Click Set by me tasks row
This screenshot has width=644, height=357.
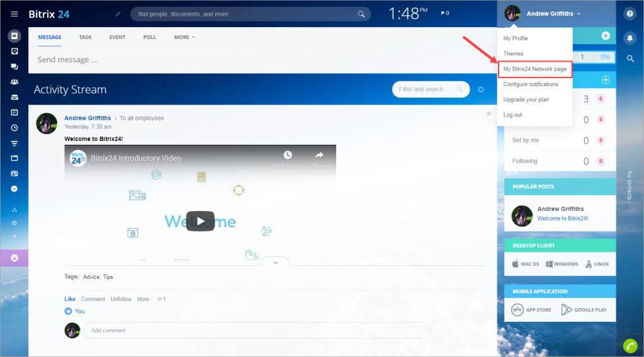coord(560,140)
